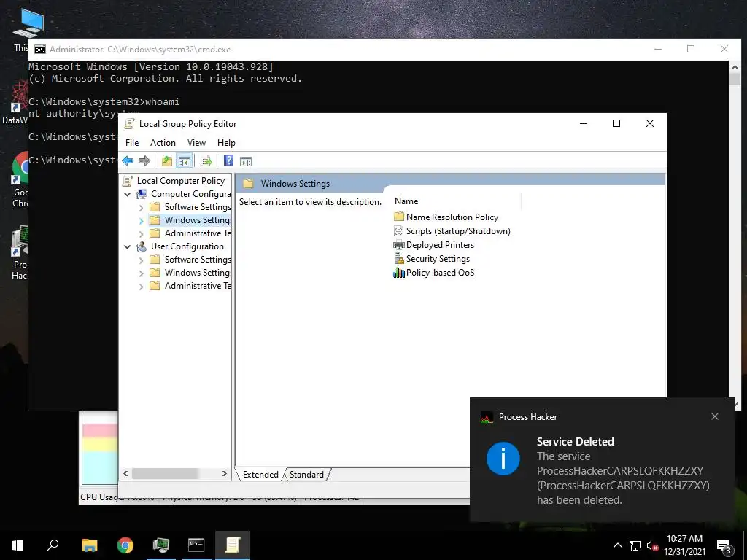The image size is (747, 560).
Task: Switch to Command Prompt taskbar icon
Action: click(196, 545)
